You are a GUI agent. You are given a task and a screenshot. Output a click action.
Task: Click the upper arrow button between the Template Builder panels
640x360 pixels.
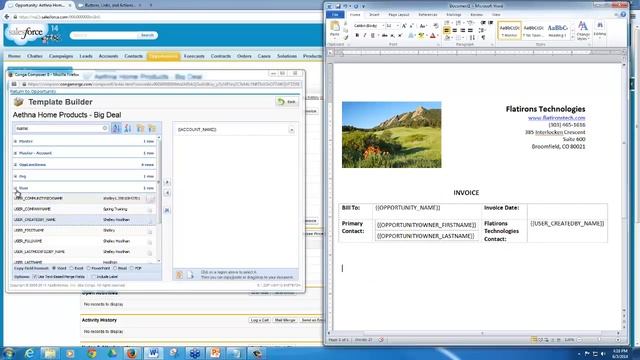coord(167,182)
